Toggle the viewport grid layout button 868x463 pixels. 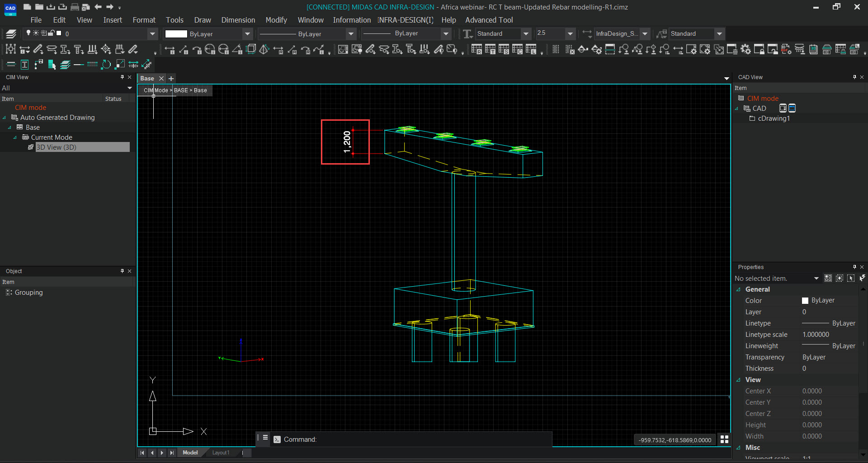[x=724, y=439]
